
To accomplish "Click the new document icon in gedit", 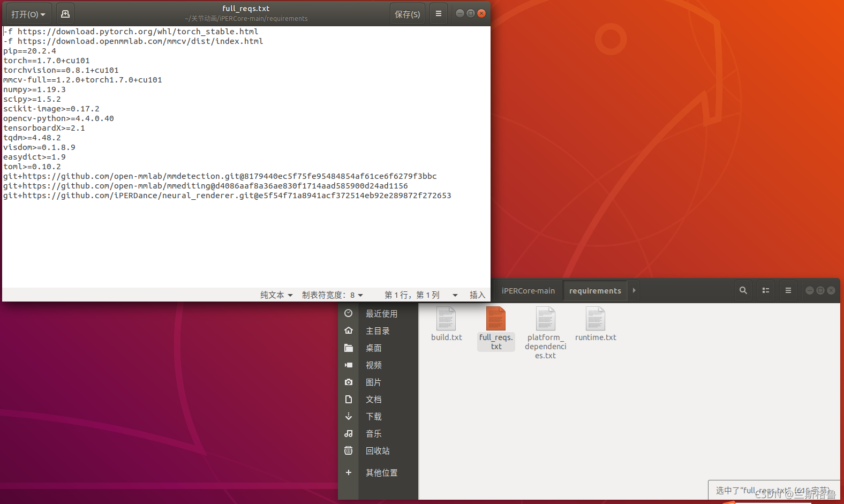I will click(x=65, y=14).
